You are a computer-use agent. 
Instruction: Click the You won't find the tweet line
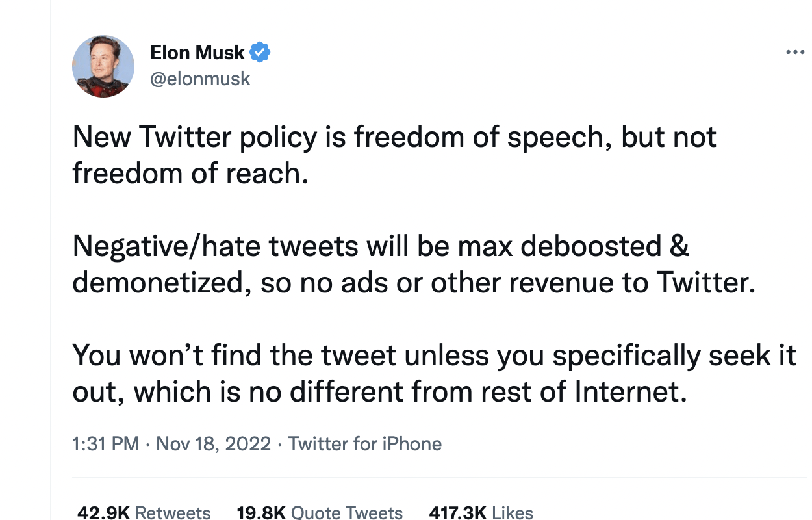(x=435, y=356)
